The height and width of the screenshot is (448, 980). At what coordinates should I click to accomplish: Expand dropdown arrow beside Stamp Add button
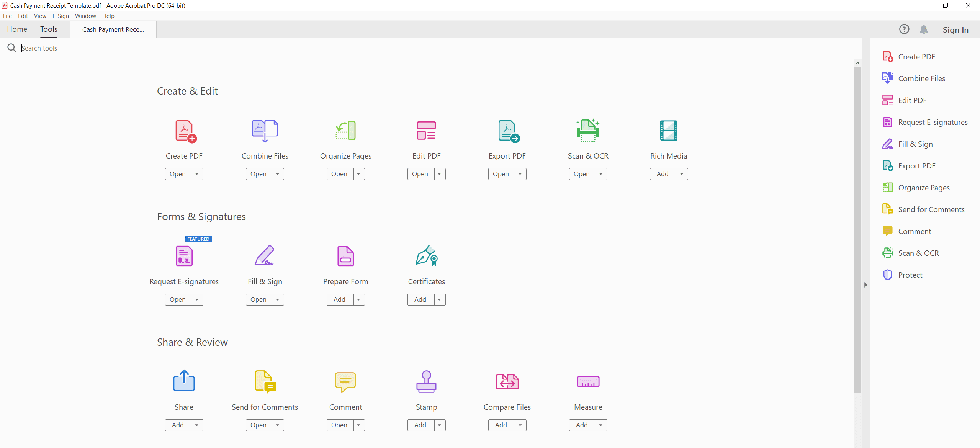pyautogui.click(x=438, y=425)
